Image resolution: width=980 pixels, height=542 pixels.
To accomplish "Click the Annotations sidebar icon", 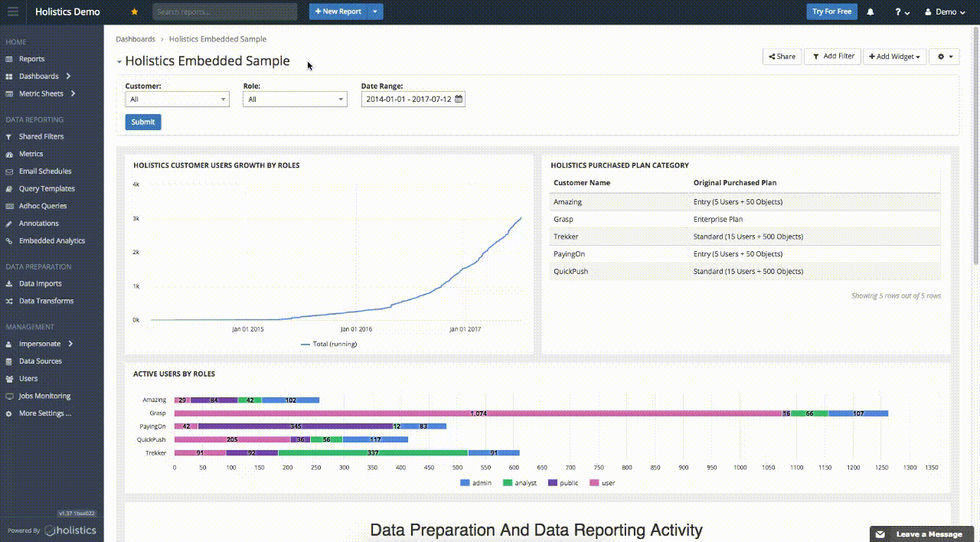I will (9, 224).
